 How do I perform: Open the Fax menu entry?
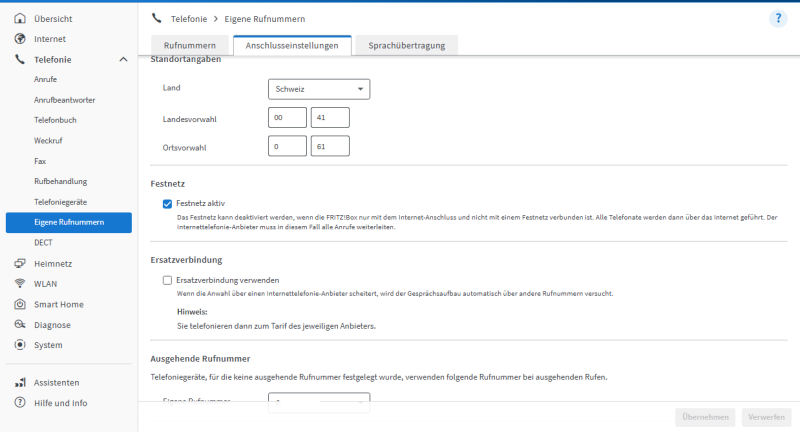tap(40, 161)
